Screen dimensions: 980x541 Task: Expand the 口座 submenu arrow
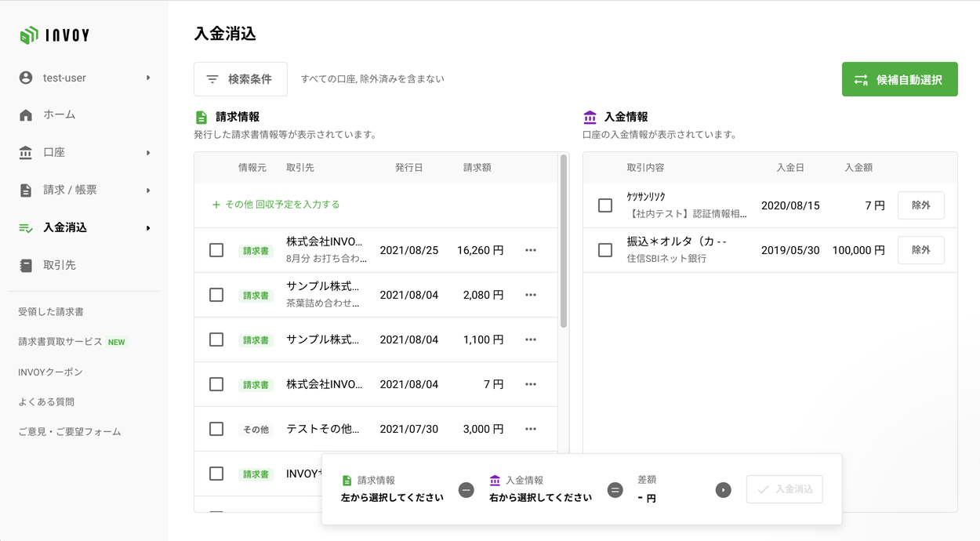click(148, 153)
